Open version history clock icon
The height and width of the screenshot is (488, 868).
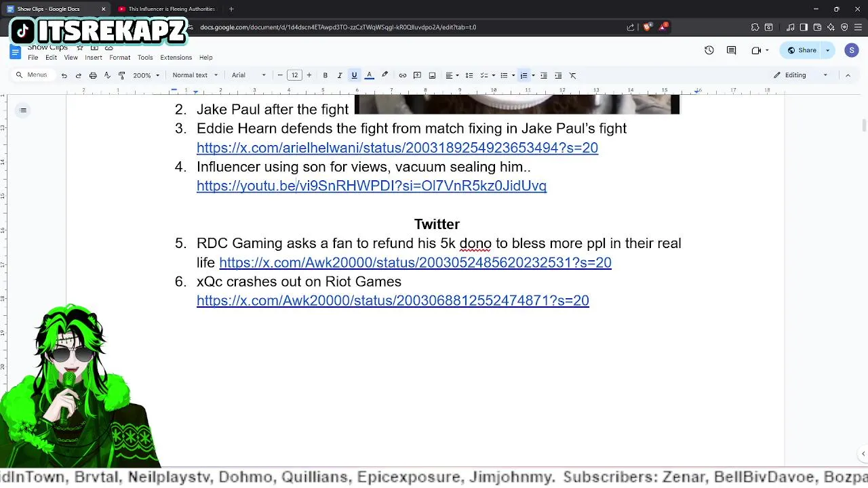(709, 50)
